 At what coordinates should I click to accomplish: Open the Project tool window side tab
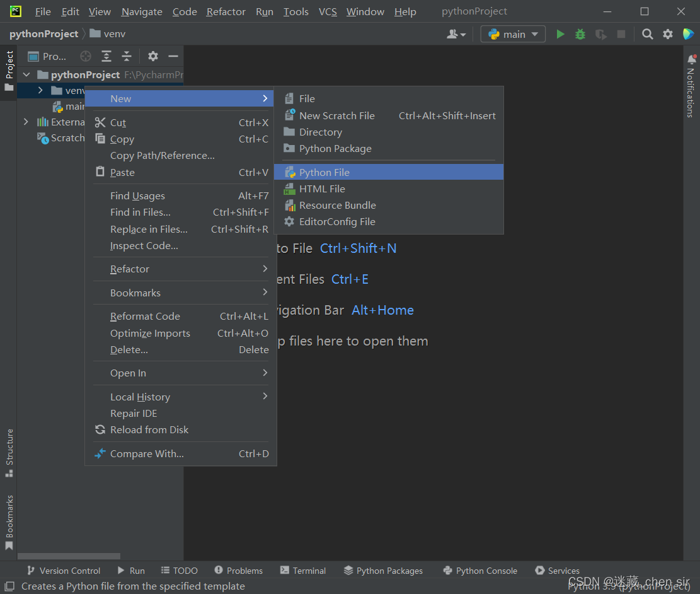click(x=9, y=71)
